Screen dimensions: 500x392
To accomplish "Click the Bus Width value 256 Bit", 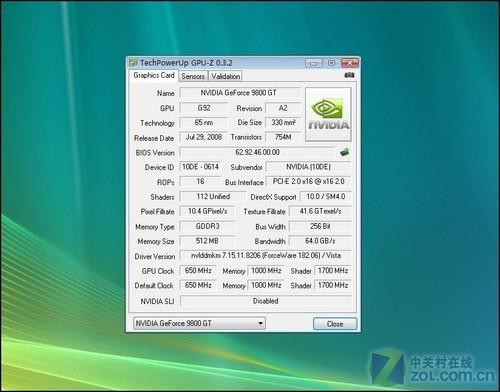I will 320,226.
